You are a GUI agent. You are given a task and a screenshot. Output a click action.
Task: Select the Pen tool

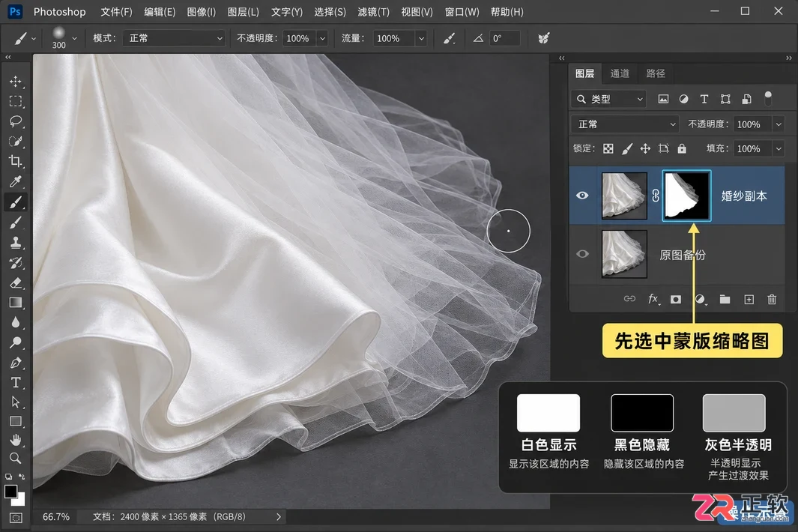pos(16,363)
